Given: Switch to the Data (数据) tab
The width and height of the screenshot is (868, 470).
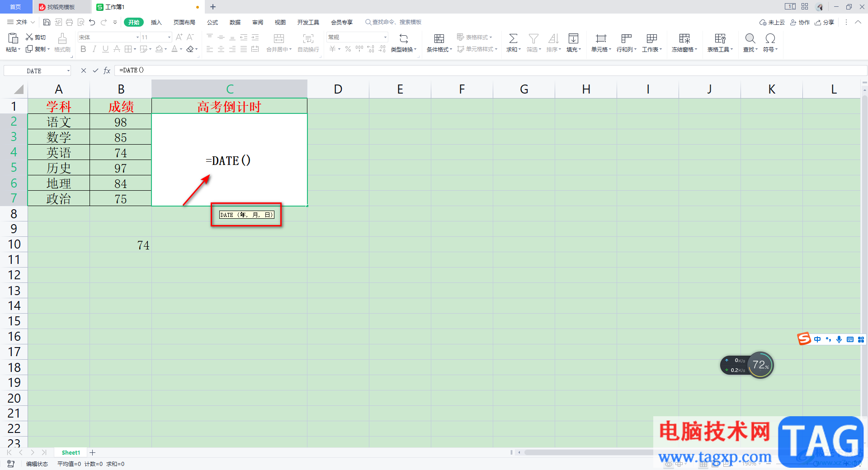Looking at the screenshot, I should [235, 22].
